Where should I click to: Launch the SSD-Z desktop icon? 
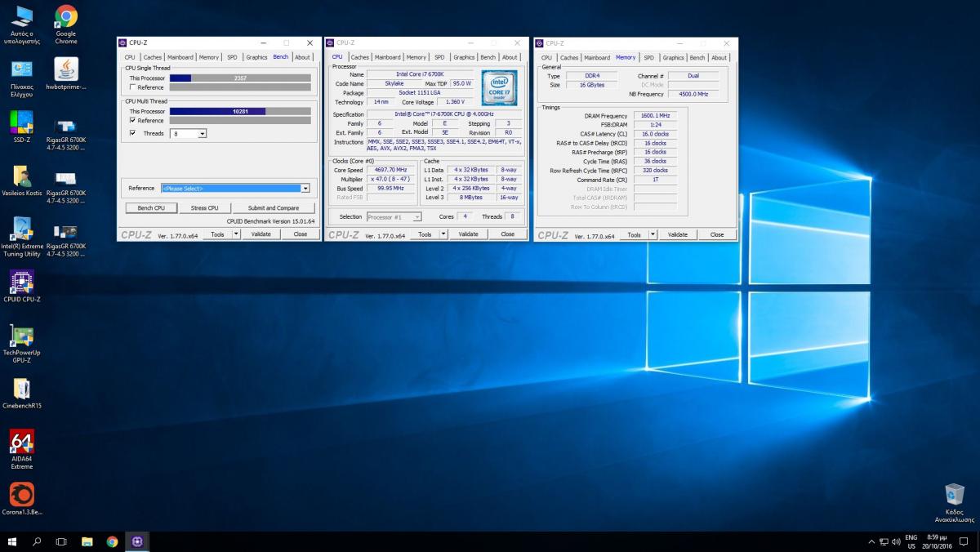pos(21,127)
